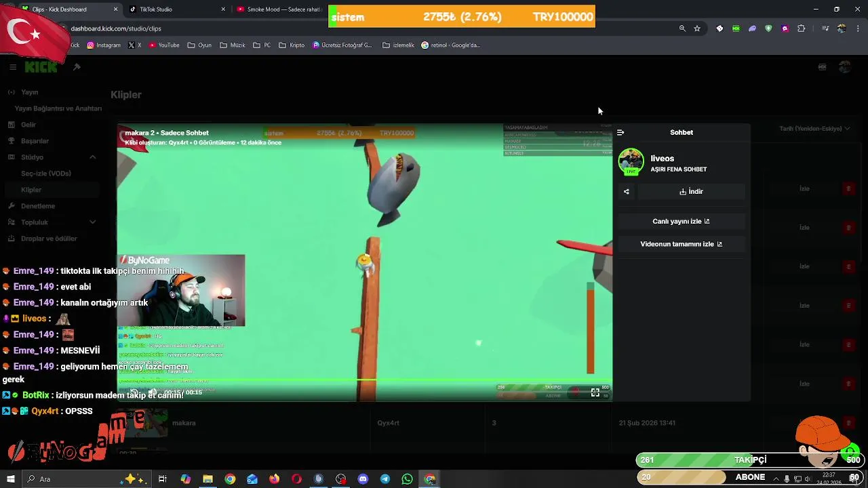The width and height of the screenshot is (868, 488).
Task: Open the liveos channel avatar
Action: pyautogui.click(x=631, y=162)
